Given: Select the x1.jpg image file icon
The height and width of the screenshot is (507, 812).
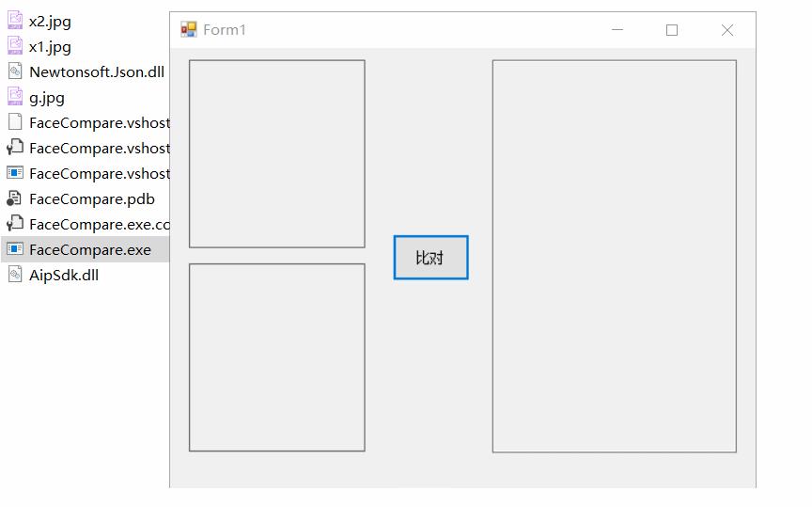Looking at the screenshot, I should (15, 46).
